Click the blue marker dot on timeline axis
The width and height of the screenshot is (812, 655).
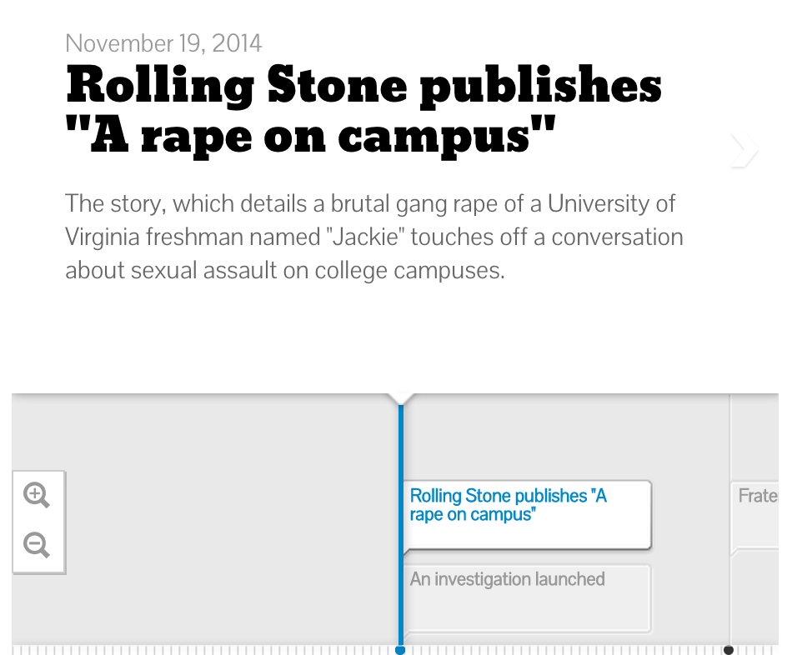[x=400, y=650]
